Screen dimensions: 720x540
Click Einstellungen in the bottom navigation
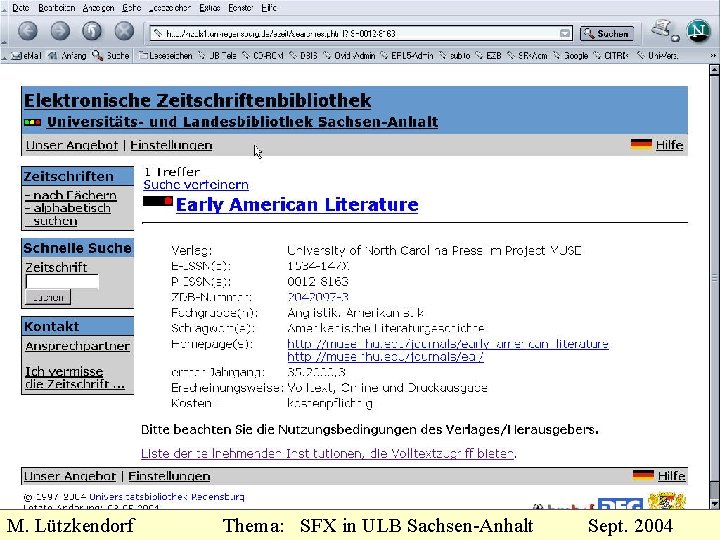169,476
